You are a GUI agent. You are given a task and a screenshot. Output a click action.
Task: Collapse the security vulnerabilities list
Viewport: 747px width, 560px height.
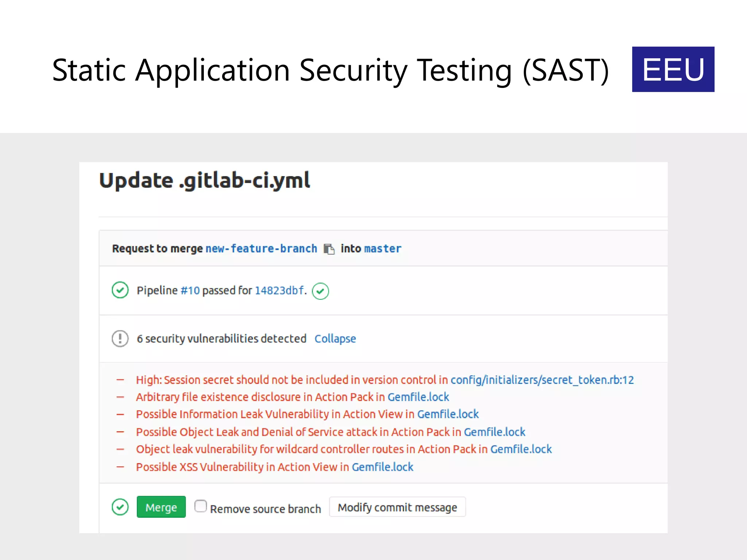click(335, 339)
